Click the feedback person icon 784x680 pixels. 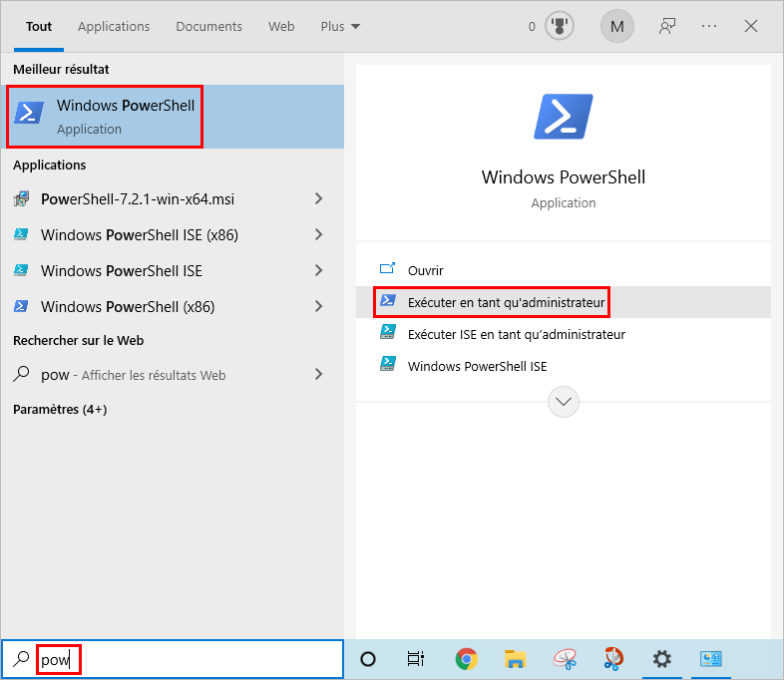[x=667, y=26]
